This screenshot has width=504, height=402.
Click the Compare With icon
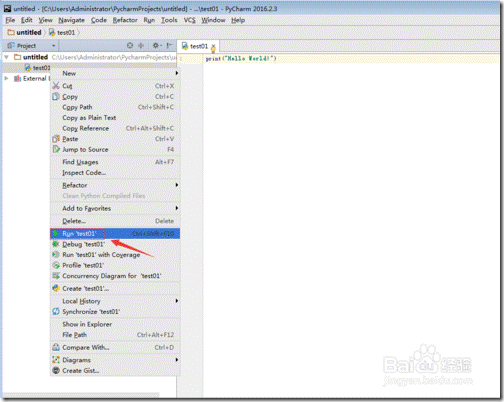[x=56, y=347]
